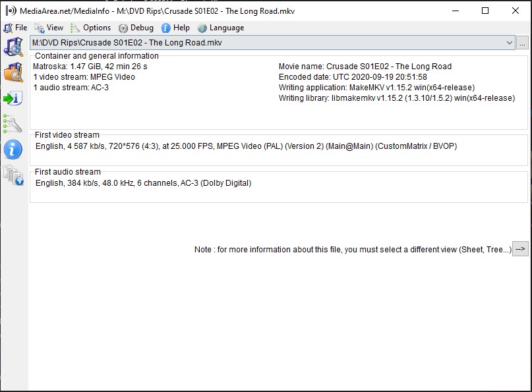Click the 'Movie name: Crusade S01E02' line
This screenshot has width=532, height=392.
point(365,67)
